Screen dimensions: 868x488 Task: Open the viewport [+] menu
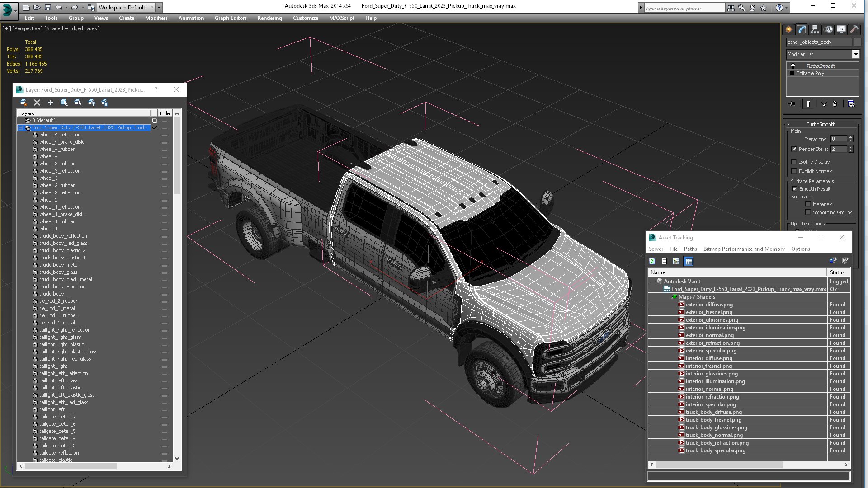tap(6, 28)
